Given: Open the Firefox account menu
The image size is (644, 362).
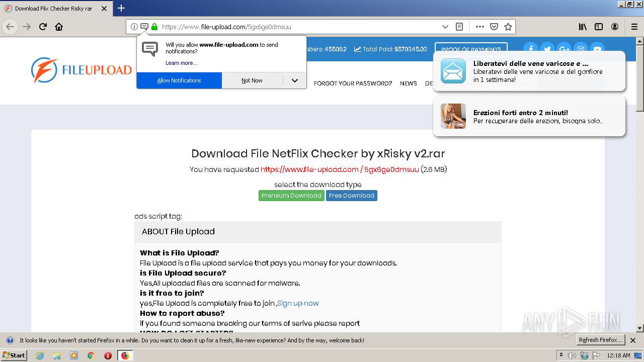Looking at the screenshot, I should coord(615,27).
